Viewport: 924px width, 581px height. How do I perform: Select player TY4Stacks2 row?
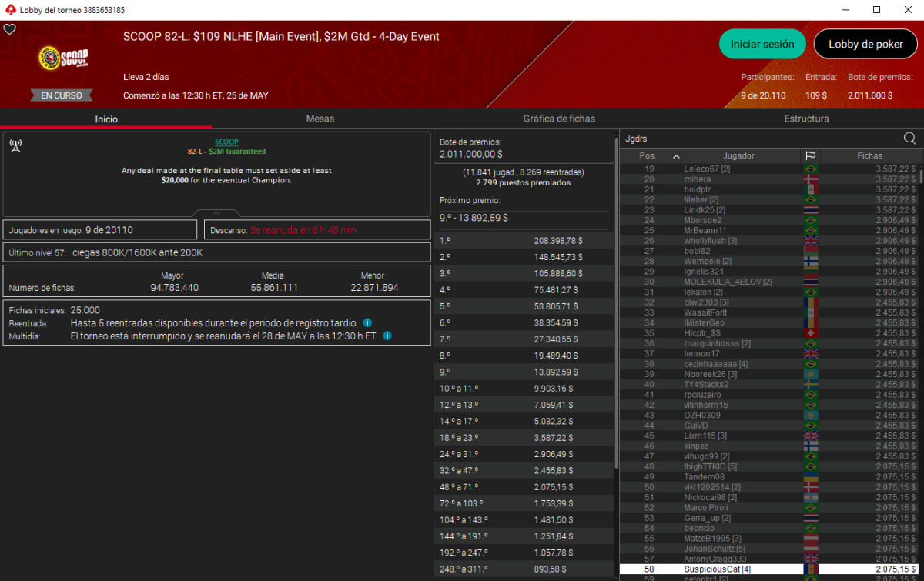click(768, 384)
